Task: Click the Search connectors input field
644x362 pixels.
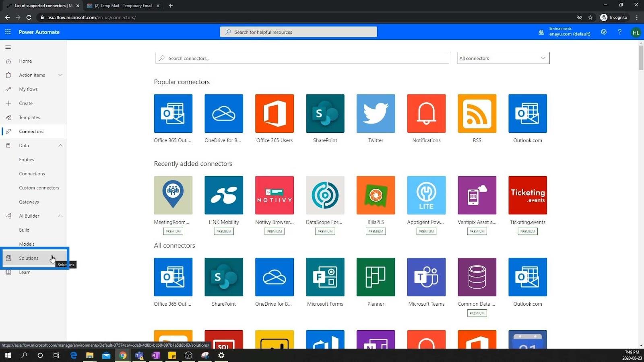Action: tap(302, 58)
